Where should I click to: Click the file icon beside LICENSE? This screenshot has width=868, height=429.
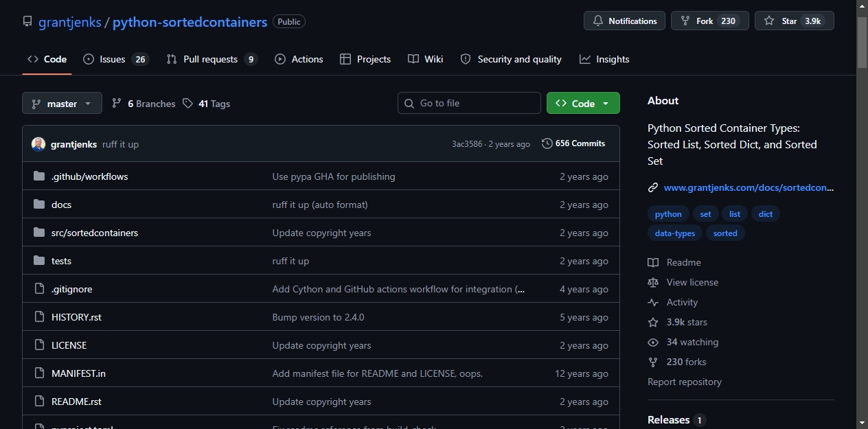(x=39, y=345)
